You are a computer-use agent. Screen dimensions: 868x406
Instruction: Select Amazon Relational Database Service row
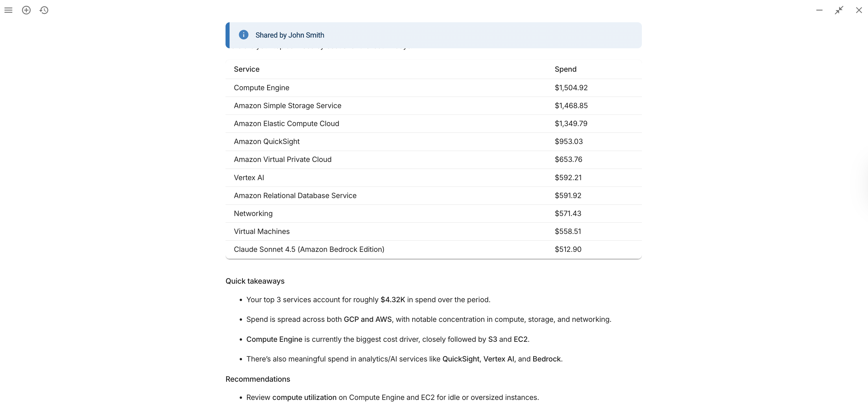[295, 195]
